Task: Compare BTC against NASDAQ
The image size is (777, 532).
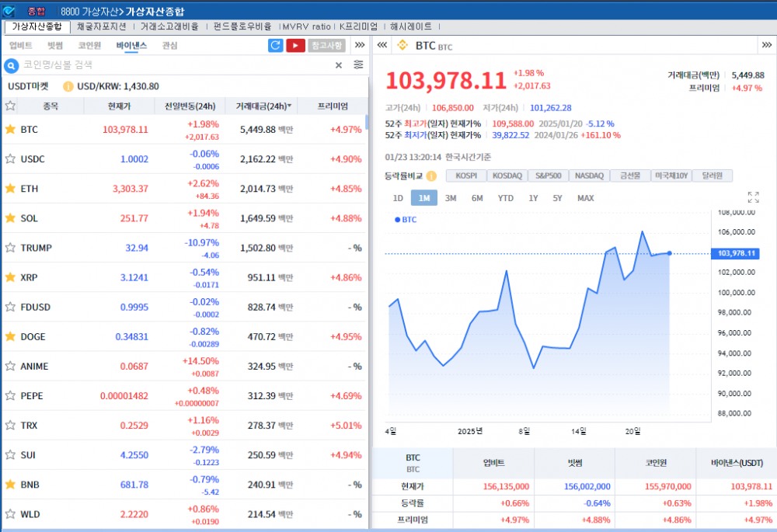Action: [589, 176]
